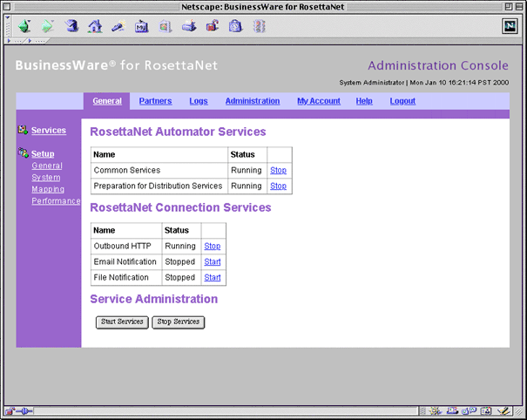This screenshot has height=420, width=527.
Task: Stop the Common Services service
Action: pyautogui.click(x=278, y=170)
